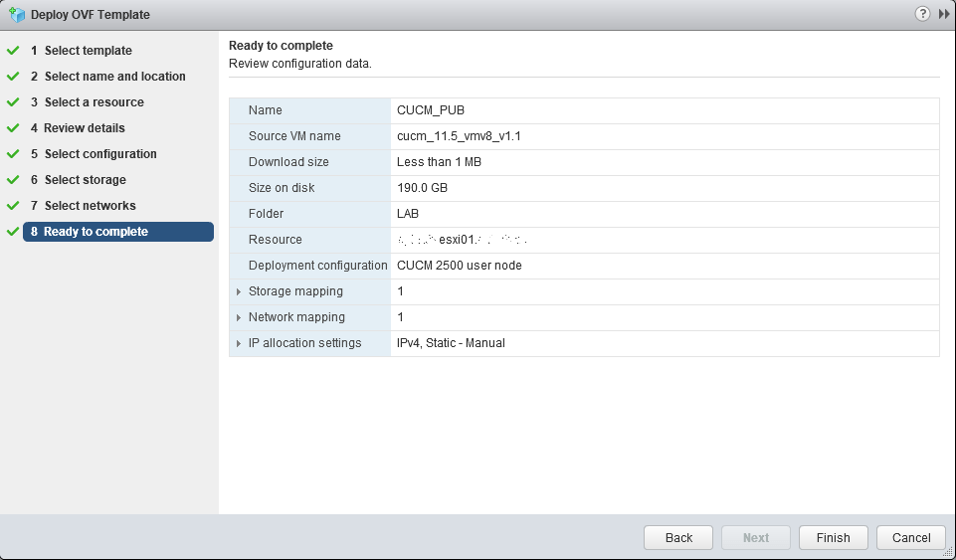Click the IPv4, Static - Manual value
Screen dimensions: 956x560
coord(451,343)
